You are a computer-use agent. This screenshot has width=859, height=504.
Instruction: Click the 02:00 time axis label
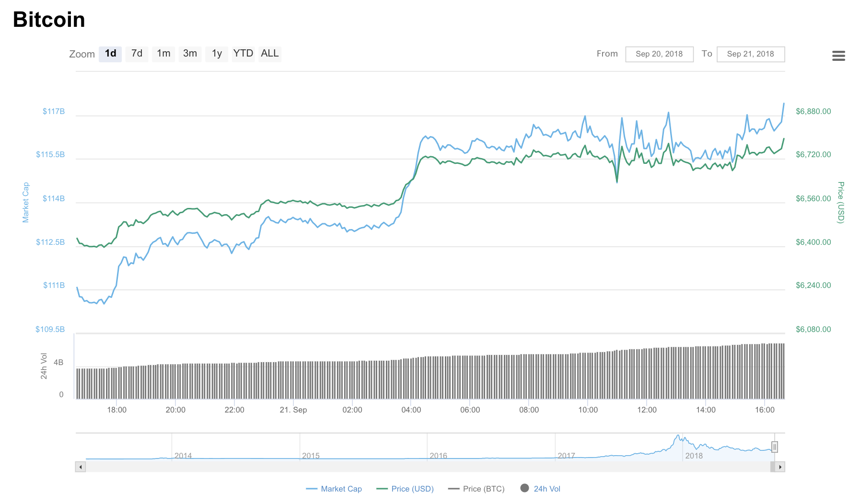(352, 410)
